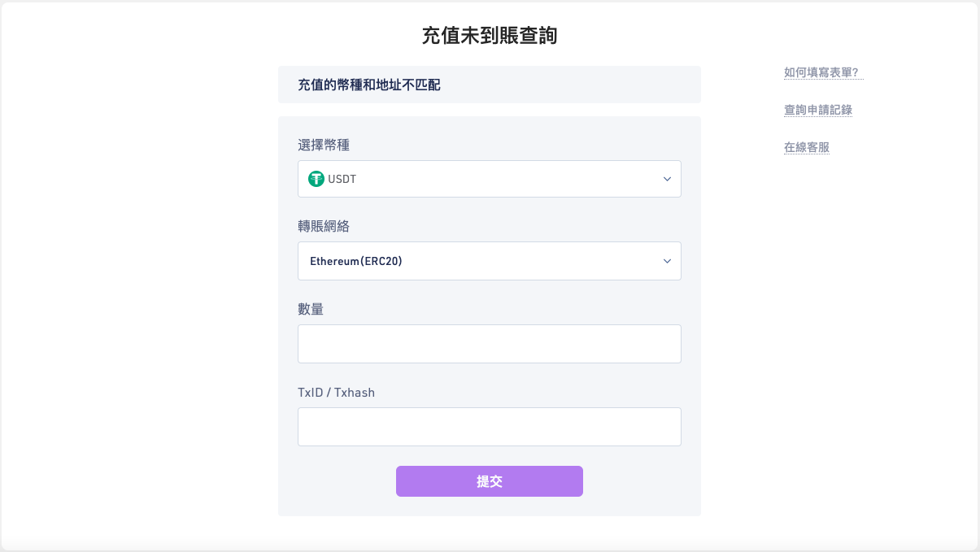Click the 充值未到賬查詢 page title

(490, 35)
